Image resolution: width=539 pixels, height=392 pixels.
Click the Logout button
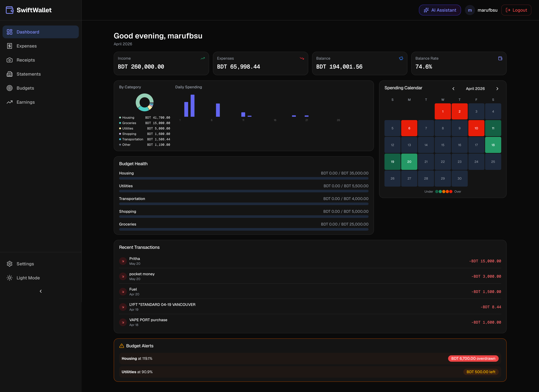[x=516, y=10]
